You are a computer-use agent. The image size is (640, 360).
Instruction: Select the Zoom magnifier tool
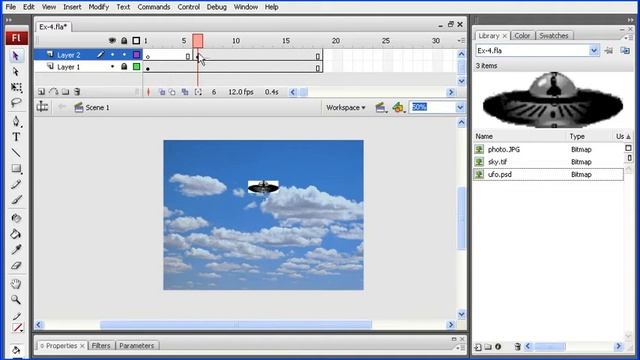pos(16,300)
